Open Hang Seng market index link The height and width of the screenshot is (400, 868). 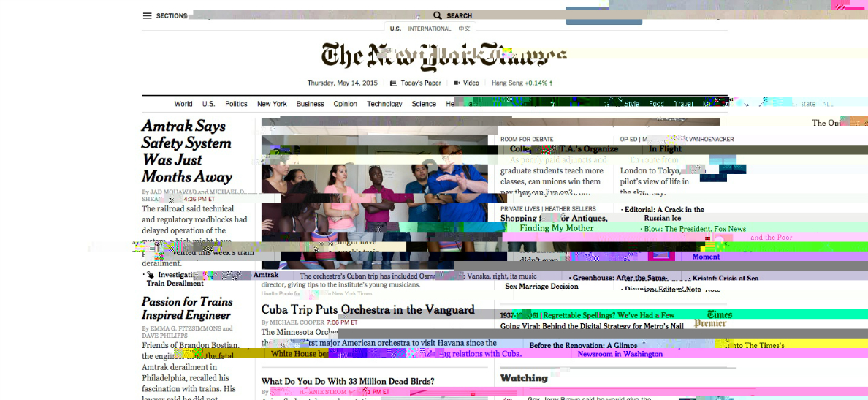[x=522, y=83]
